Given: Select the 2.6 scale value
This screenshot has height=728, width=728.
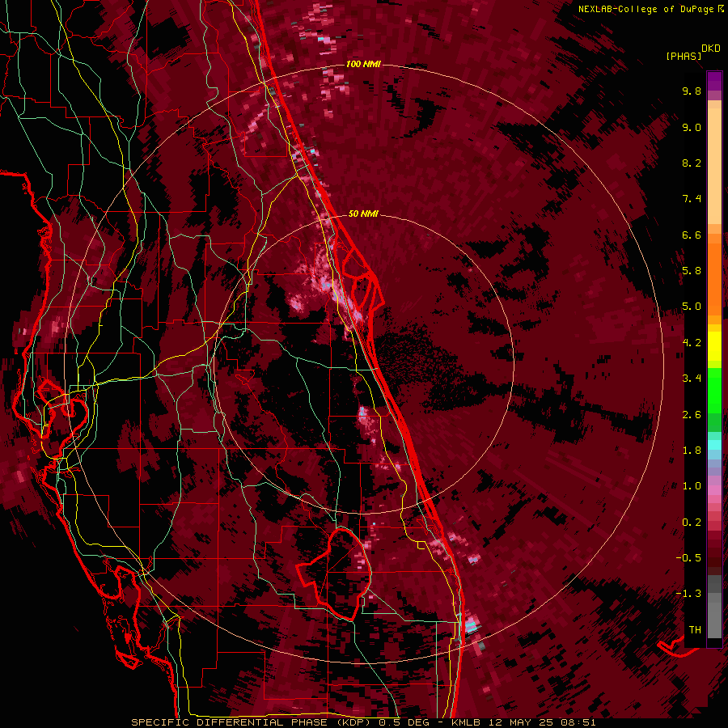Looking at the screenshot, I should (692, 415).
